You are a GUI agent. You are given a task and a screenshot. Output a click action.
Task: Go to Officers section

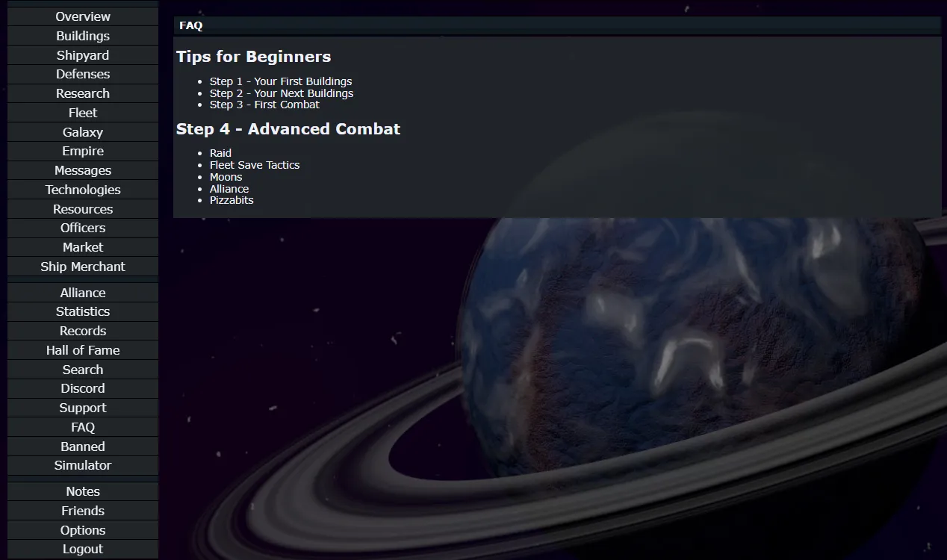tap(83, 228)
